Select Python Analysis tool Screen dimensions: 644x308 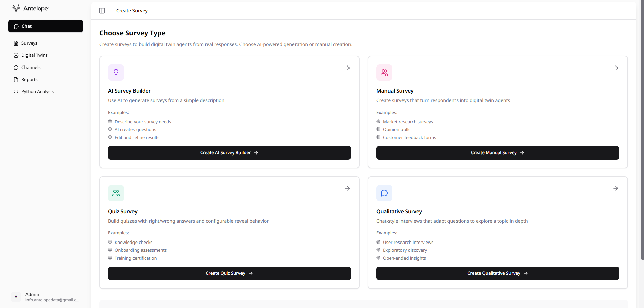click(x=37, y=91)
